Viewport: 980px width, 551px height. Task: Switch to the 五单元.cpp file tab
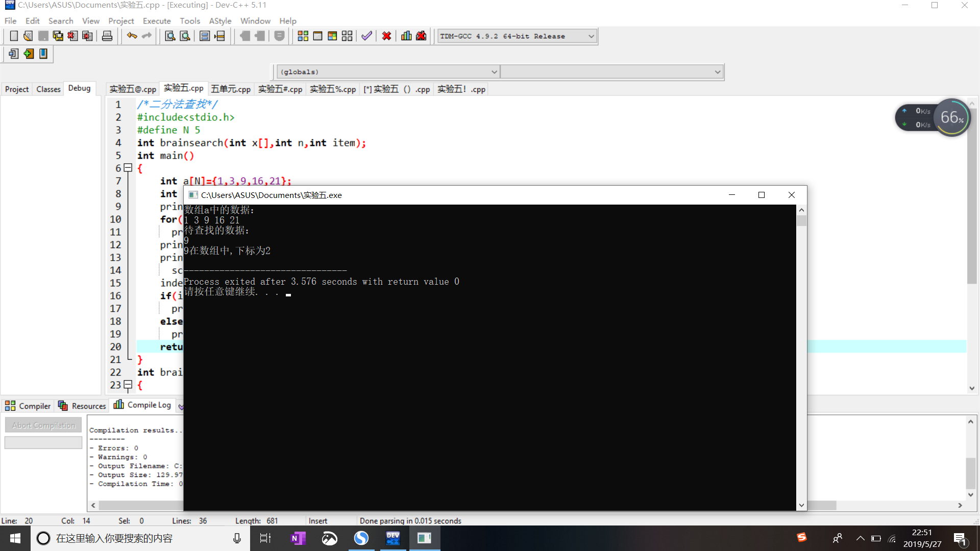pos(231,89)
